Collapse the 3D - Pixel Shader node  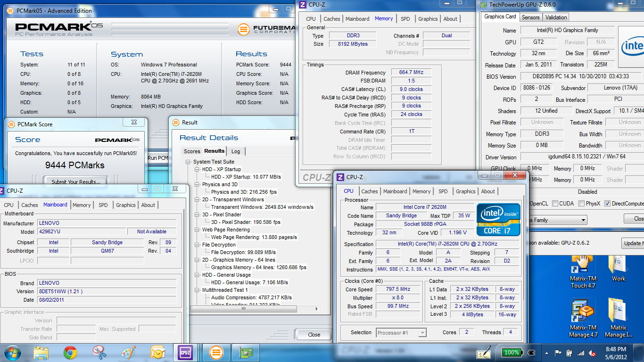(x=198, y=214)
